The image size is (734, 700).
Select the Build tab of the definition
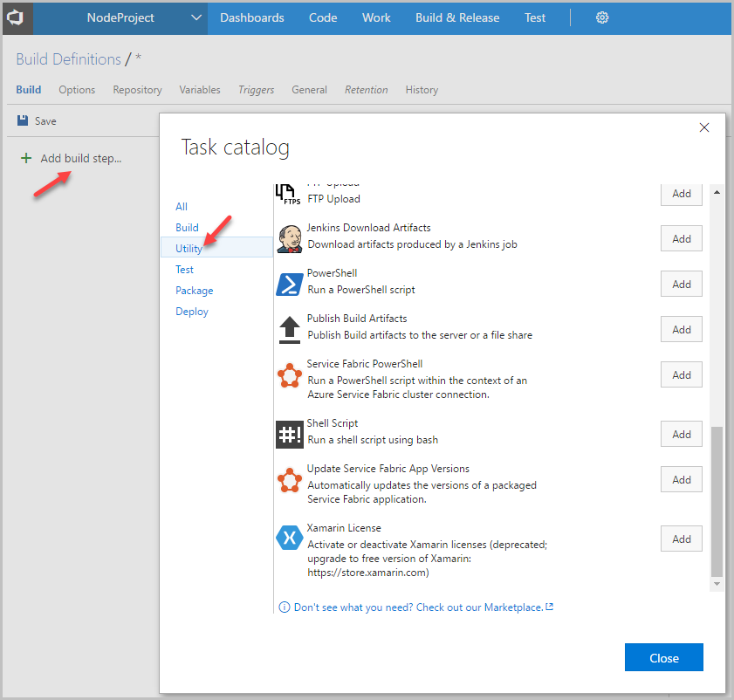tap(29, 89)
